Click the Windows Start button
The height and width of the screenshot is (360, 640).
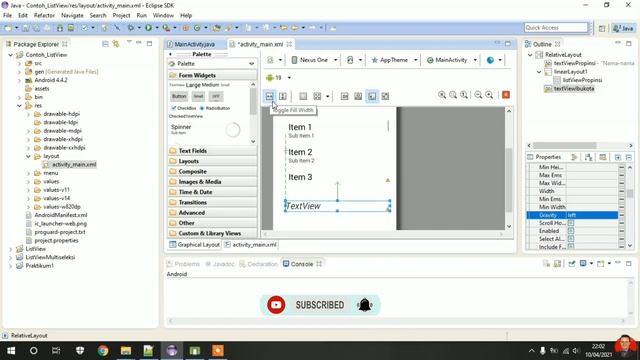pos(11,351)
